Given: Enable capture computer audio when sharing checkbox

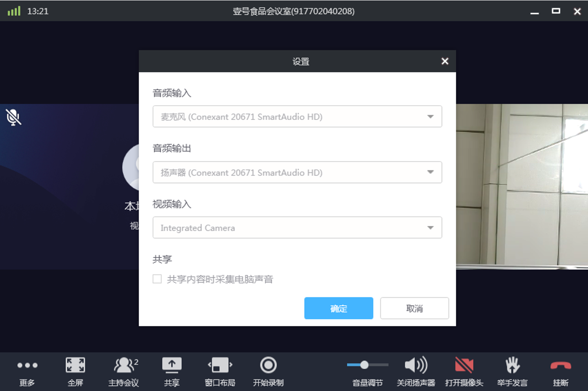Looking at the screenshot, I should pyautogui.click(x=157, y=279).
